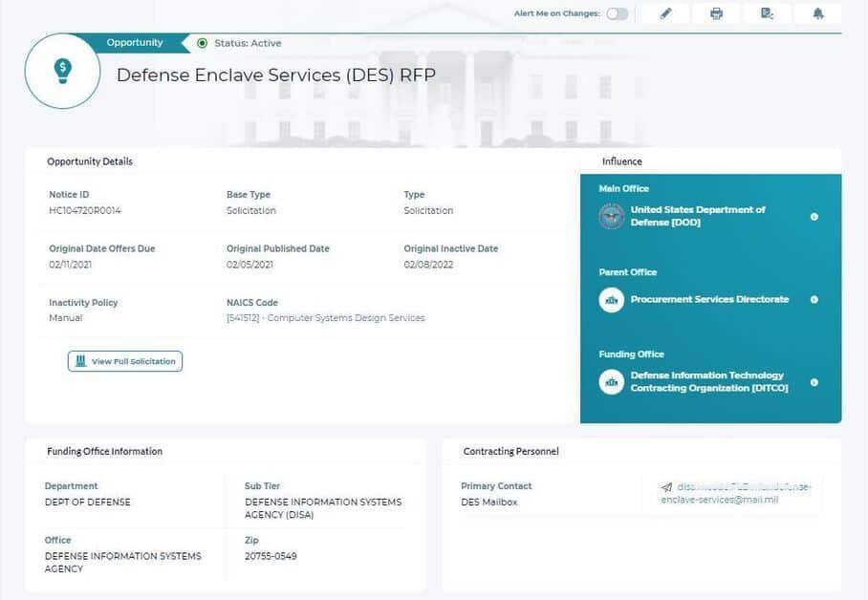The width and height of the screenshot is (868, 600).
Task: Click the printer icon
Action: 716,13
